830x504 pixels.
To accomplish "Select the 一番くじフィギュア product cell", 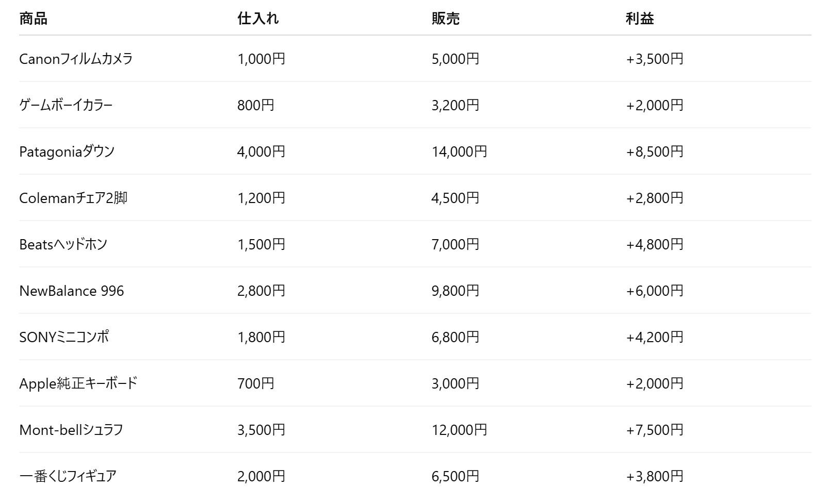I will (68, 476).
